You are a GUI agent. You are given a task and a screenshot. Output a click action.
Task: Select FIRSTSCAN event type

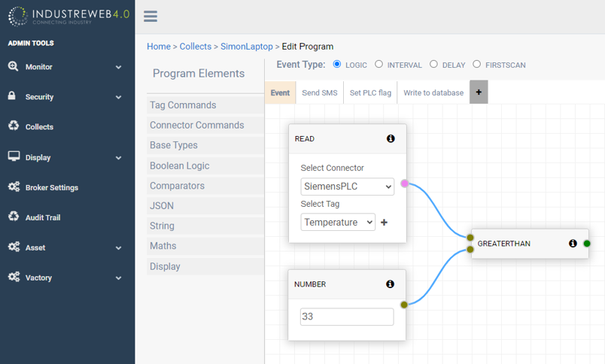coord(477,64)
